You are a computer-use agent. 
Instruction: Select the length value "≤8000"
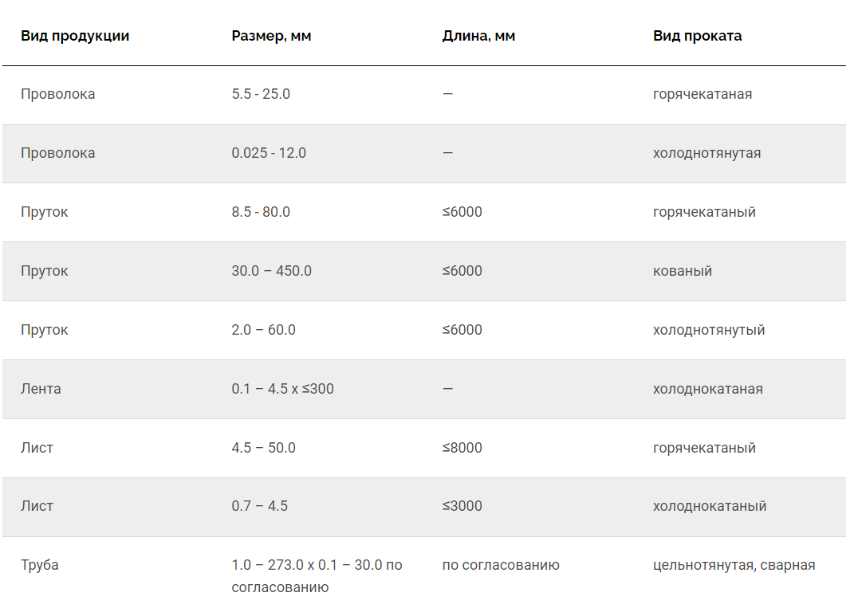click(462, 448)
